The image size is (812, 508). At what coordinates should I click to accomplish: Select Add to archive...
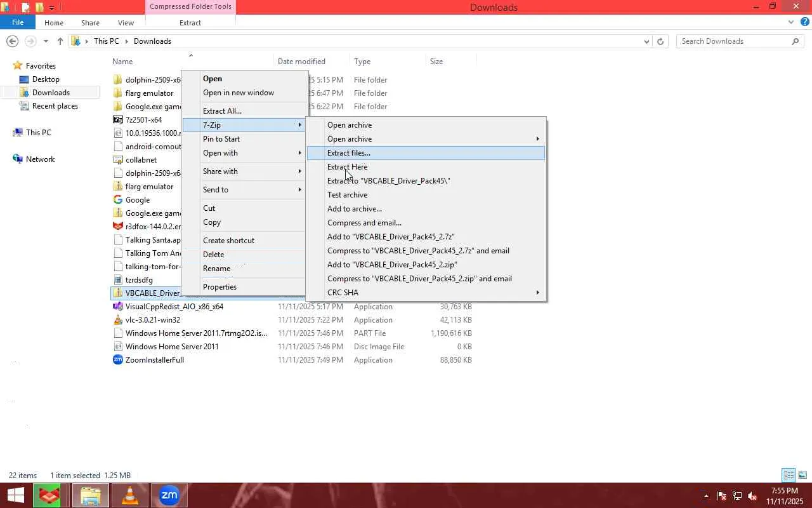[426, 209]
